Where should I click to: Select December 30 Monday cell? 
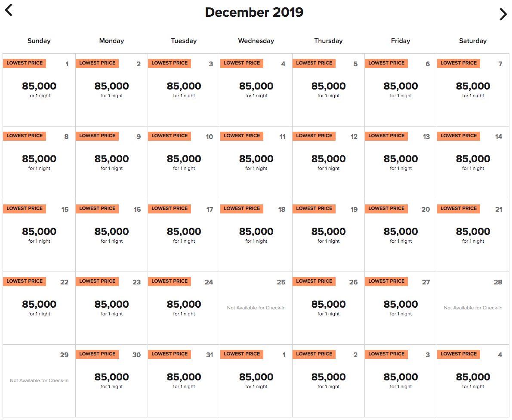pos(111,381)
